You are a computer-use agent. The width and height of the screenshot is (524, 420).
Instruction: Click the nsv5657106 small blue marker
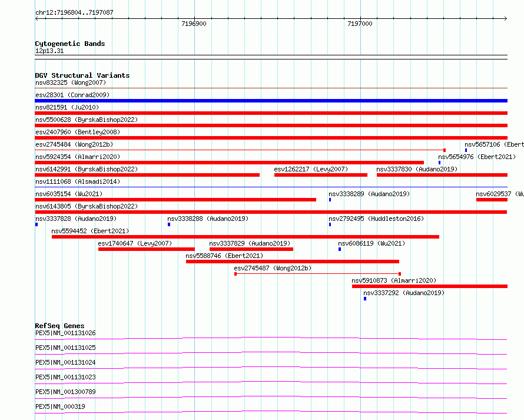pyautogui.click(x=466, y=150)
